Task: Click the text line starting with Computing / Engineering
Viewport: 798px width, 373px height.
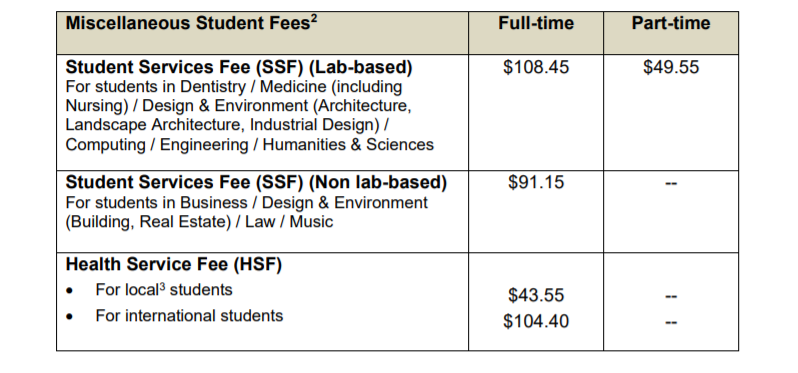Action: pyautogui.click(x=249, y=145)
